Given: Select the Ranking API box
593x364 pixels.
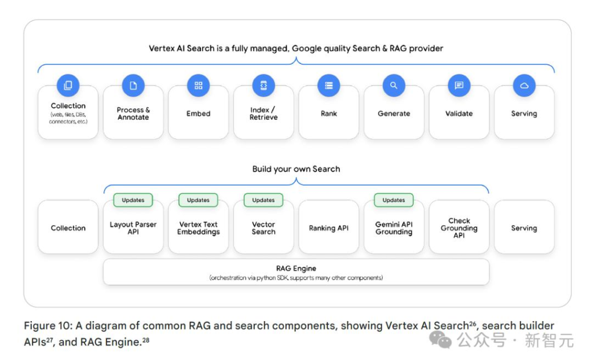Looking at the screenshot, I should coord(328,228).
